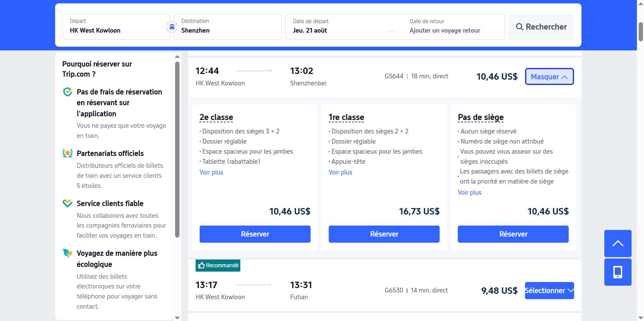This screenshot has height=321, width=644.
Task: Click the thumbs-up icon on Recommandé badge
Action: coord(201,265)
